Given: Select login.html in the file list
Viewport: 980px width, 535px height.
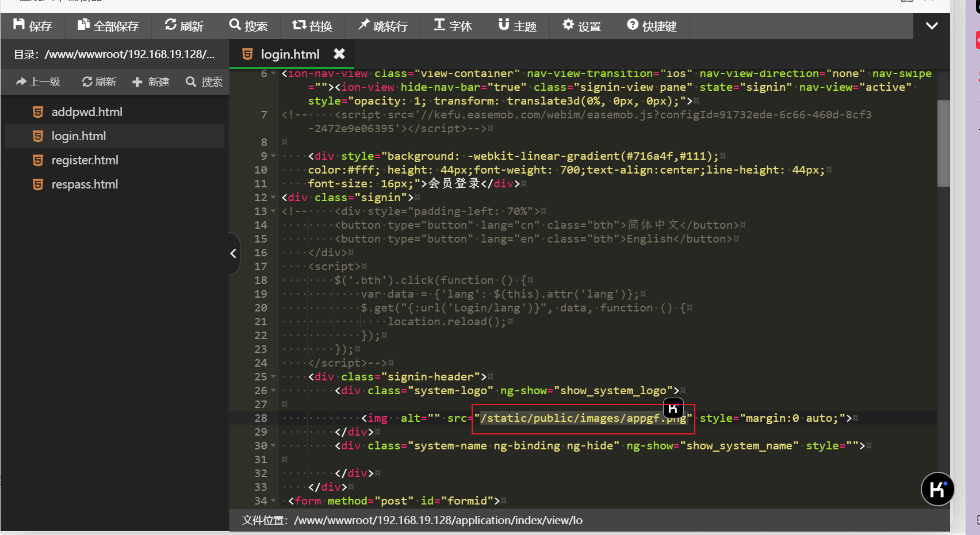Looking at the screenshot, I should pyautogui.click(x=114, y=136).
